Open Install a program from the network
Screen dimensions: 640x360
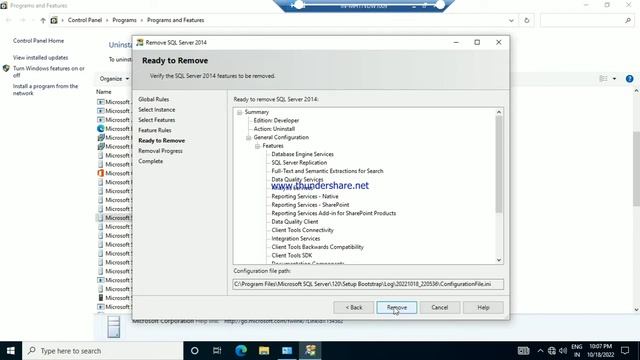45,89
